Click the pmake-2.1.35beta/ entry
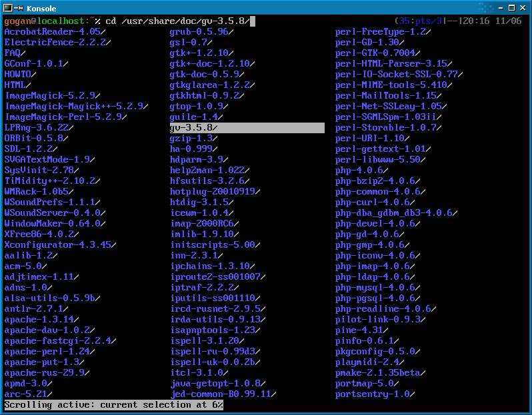 pyautogui.click(x=381, y=373)
